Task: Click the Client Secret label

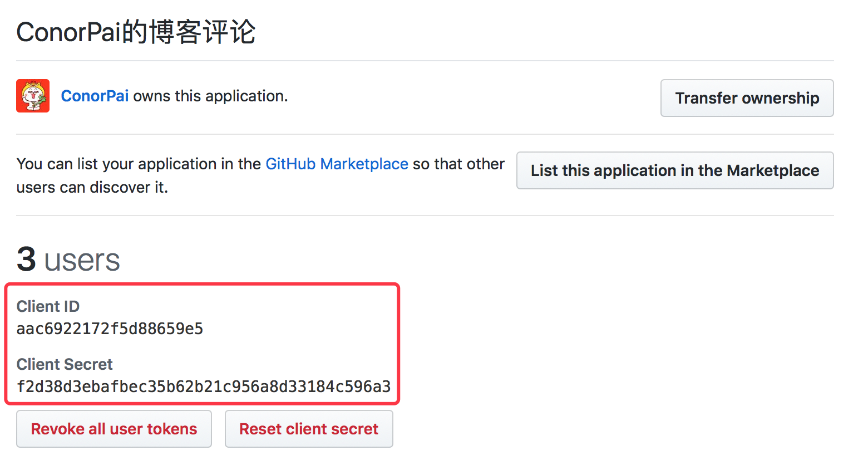Action: (x=65, y=364)
